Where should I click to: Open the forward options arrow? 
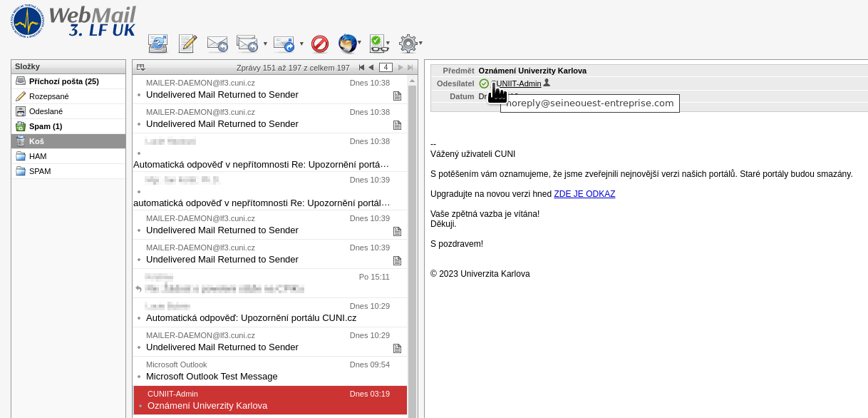coord(301,44)
